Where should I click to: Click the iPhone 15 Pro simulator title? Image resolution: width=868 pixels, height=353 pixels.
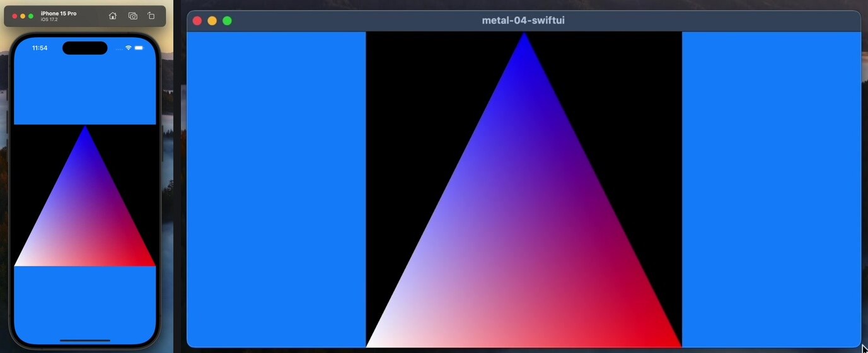pos(59,13)
